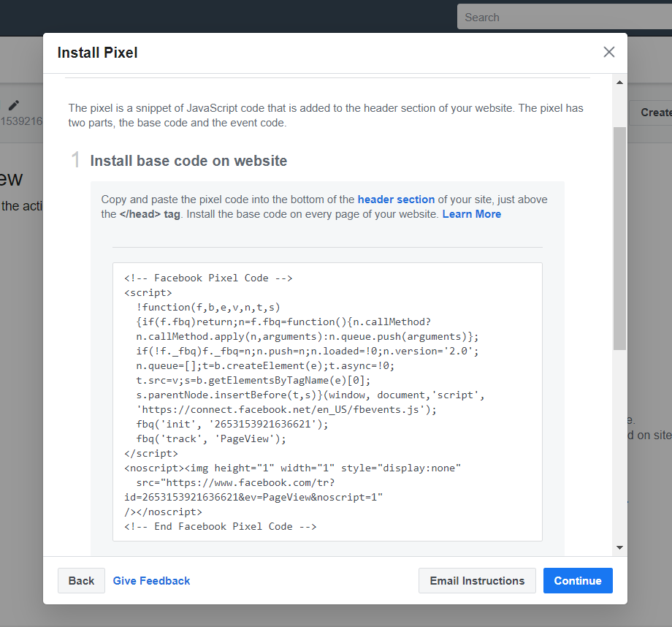Click the dialog's vertical scrollbar thumb
The width and height of the screenshot is (672, 627).
pos(619,238)
